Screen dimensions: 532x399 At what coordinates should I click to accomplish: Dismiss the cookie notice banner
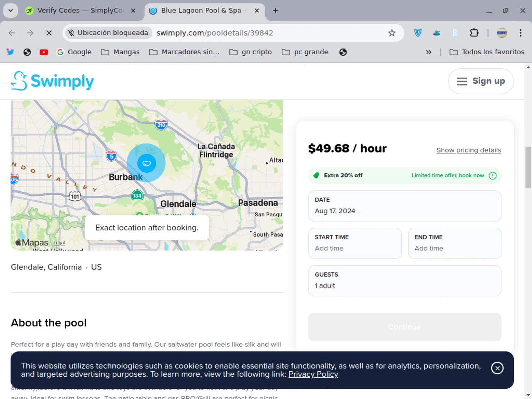(497, 368)
